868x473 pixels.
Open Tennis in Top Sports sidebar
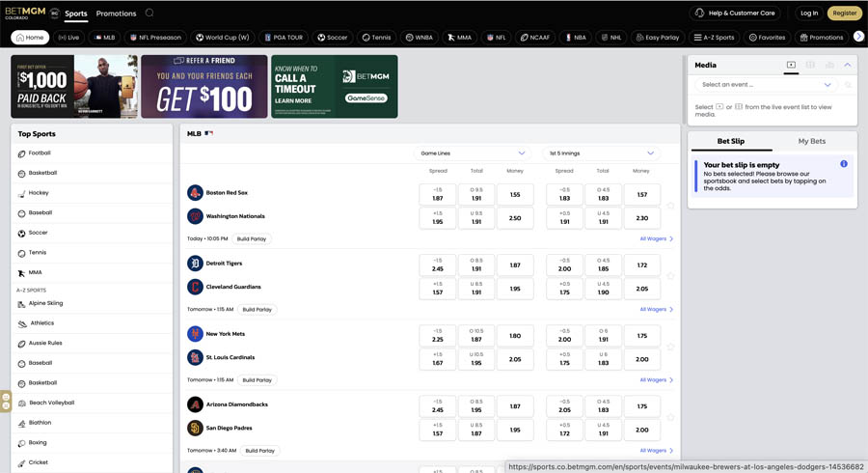tap(92, 253)
